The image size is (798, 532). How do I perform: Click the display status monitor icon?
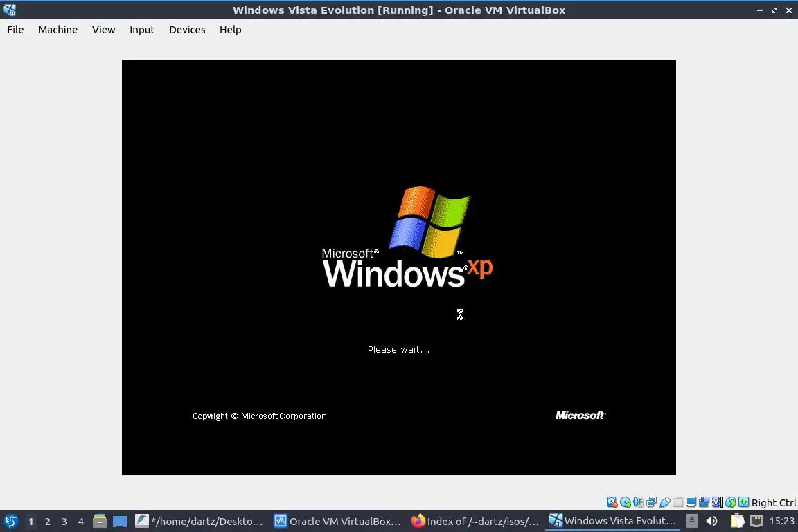[691, 502]
